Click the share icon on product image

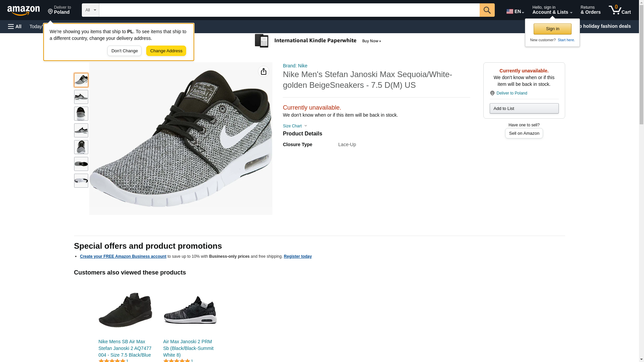click(263, 71)
